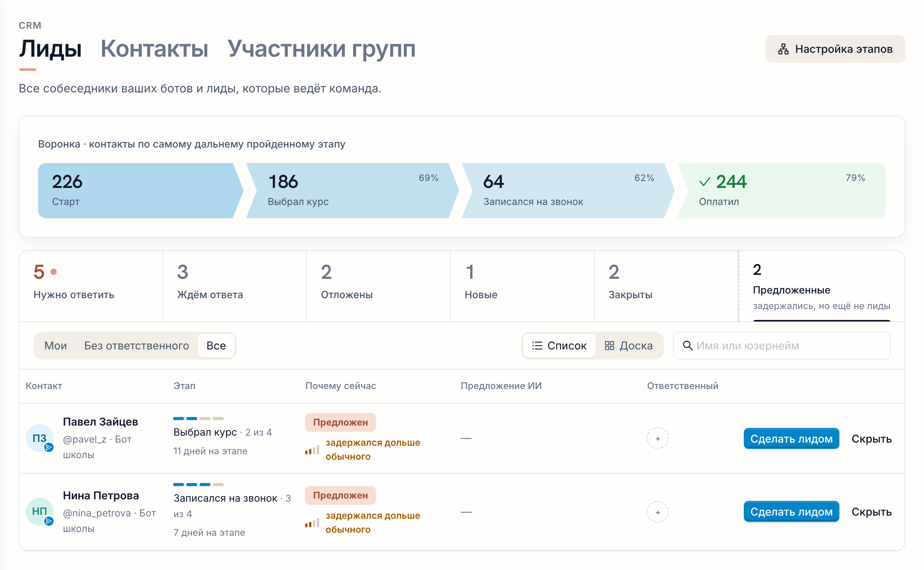This screenshot has width=924, height=570.
Task: Open the Настройка этапов settings
Action: pos(835,49)
